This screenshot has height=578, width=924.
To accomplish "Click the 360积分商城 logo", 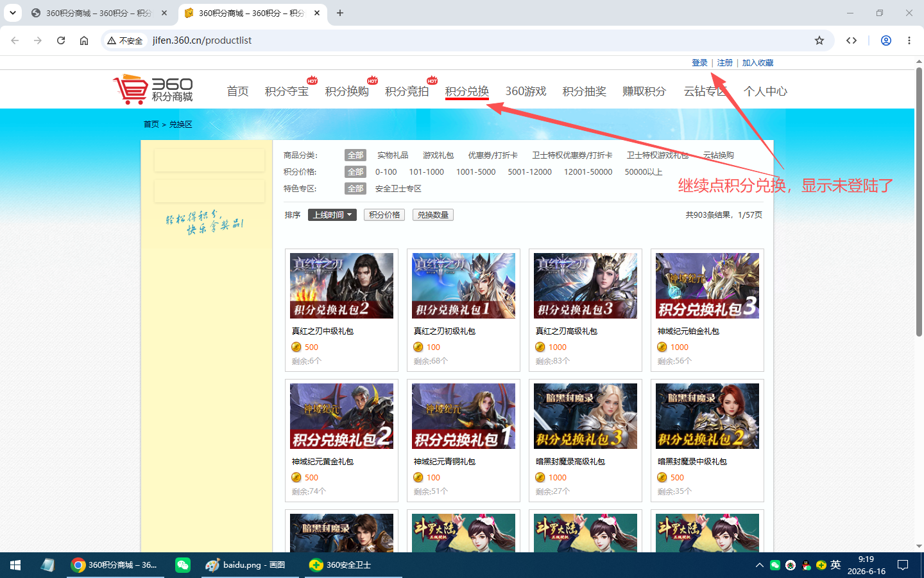I will (x=153, y=89).
